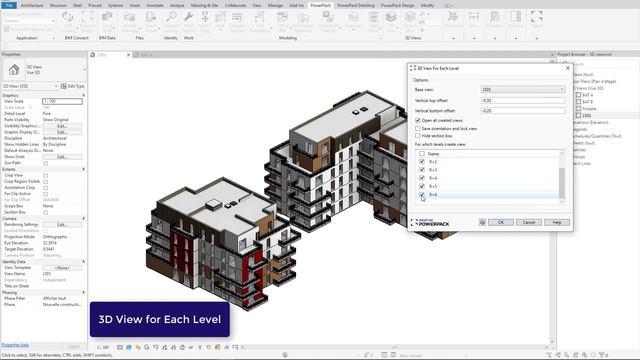Click OK in 3D View For Each Level dialog
640x360 pixels.
click(x=501, y=222)
